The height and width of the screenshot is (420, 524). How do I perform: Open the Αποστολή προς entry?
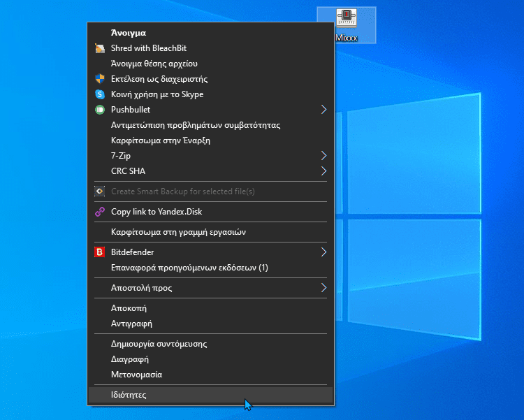[211, 288]
